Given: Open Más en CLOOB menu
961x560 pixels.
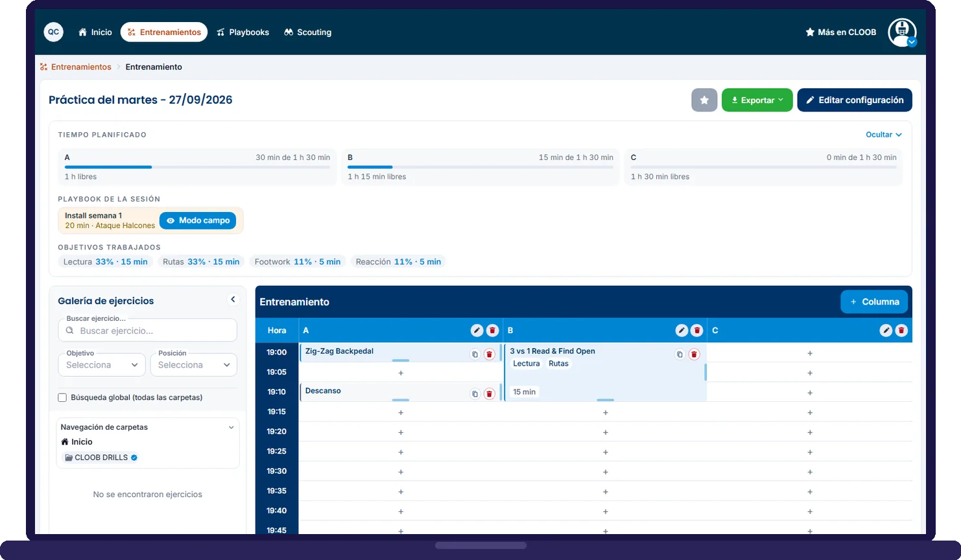Looking at the screenshot, I should point(840,32).
